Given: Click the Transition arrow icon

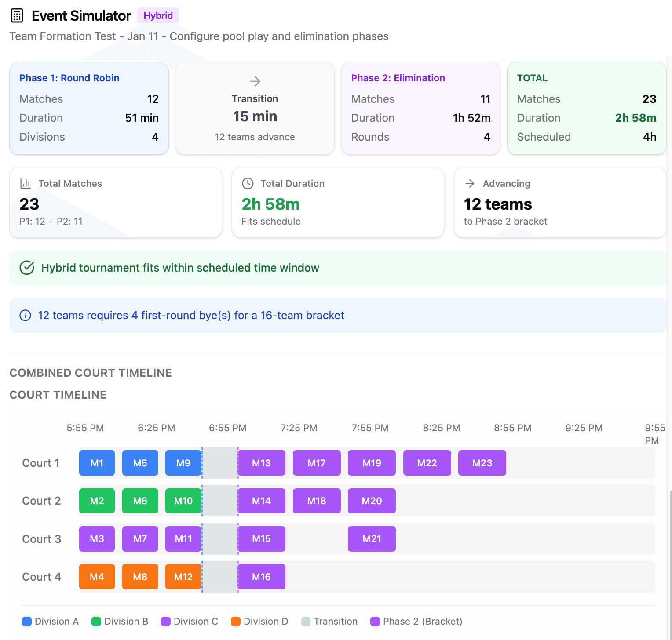Looking at the screenshot, I should click(x=255, y=81).
